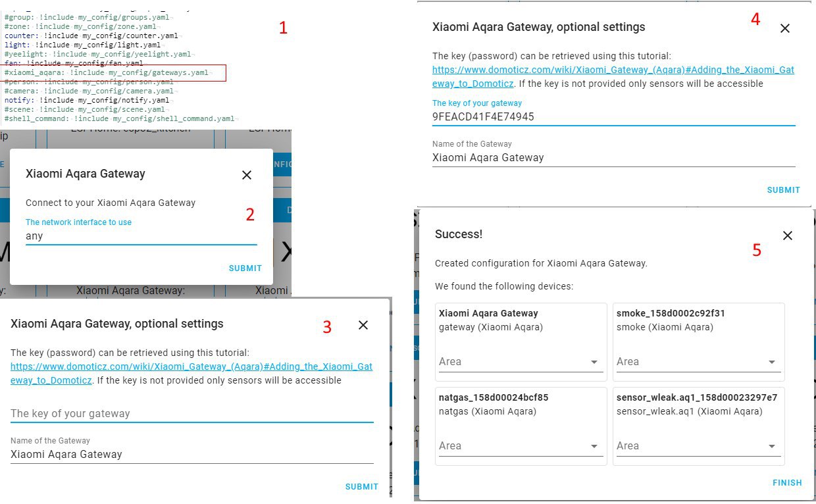Image resolution: width=816 pixels, height=504 pixels.
Task: Close the optional settings dialog with empty key
Action: 363,325
